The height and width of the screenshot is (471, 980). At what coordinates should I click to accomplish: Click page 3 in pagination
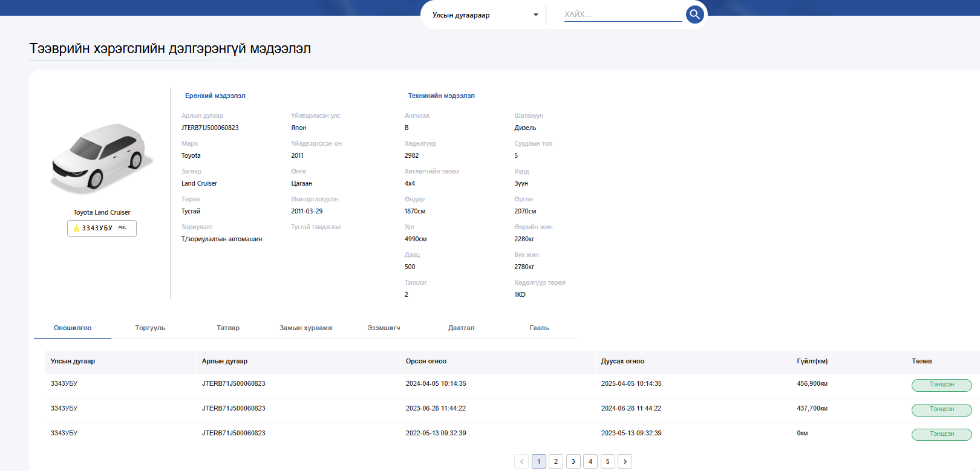(573, 461)
